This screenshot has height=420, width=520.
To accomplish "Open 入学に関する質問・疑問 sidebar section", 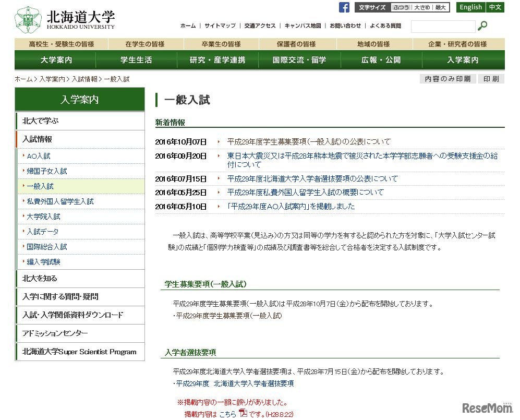I will 80,297.
